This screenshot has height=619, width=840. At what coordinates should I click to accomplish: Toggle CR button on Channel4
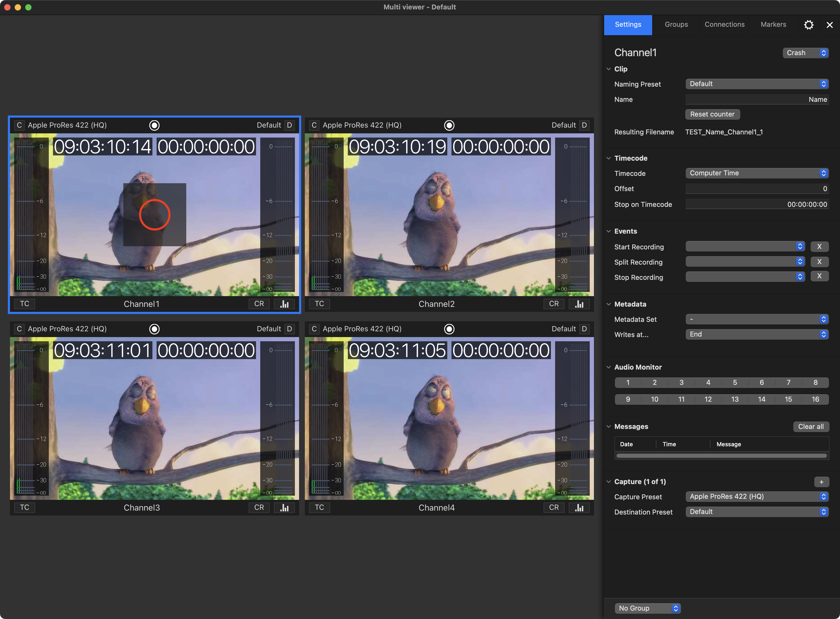point(554,508)
